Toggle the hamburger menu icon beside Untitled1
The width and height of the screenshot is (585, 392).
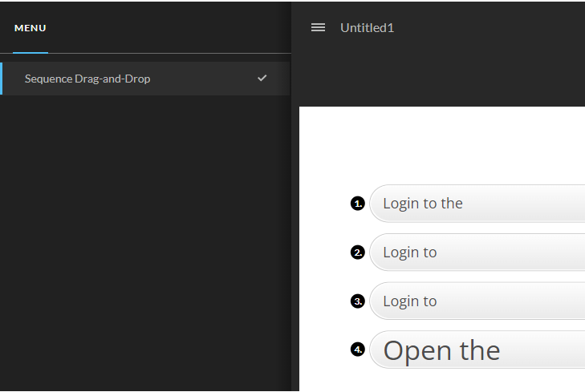[318, 27]
